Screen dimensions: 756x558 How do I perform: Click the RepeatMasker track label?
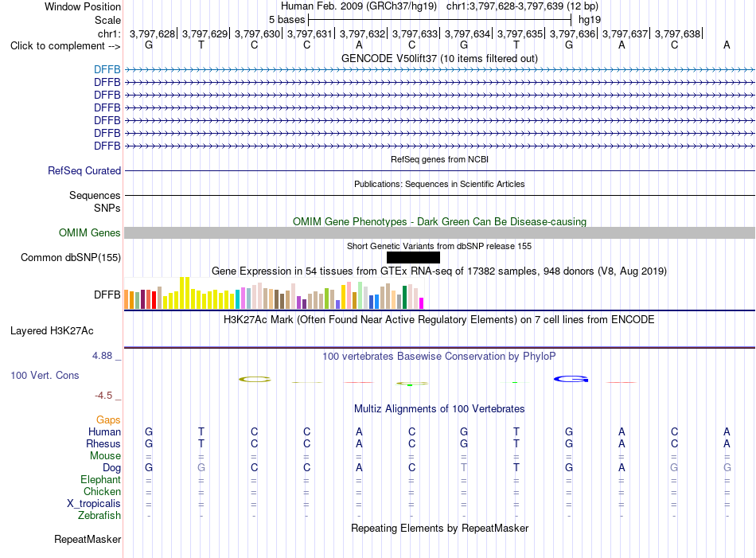point(88,539)
